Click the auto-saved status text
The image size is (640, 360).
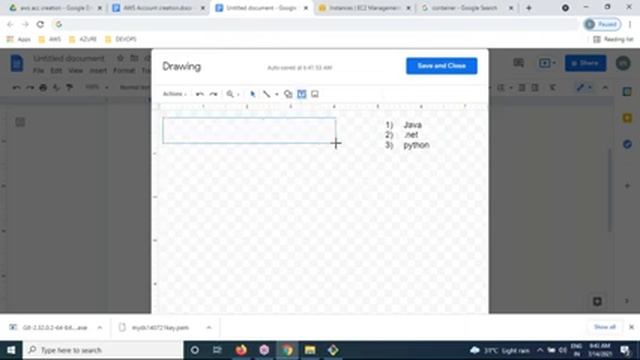click(300, 67)
